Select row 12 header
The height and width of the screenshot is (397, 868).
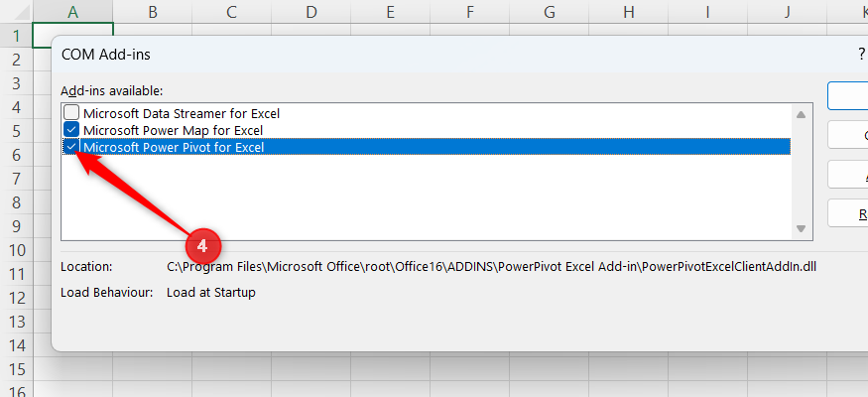[16, 298]
